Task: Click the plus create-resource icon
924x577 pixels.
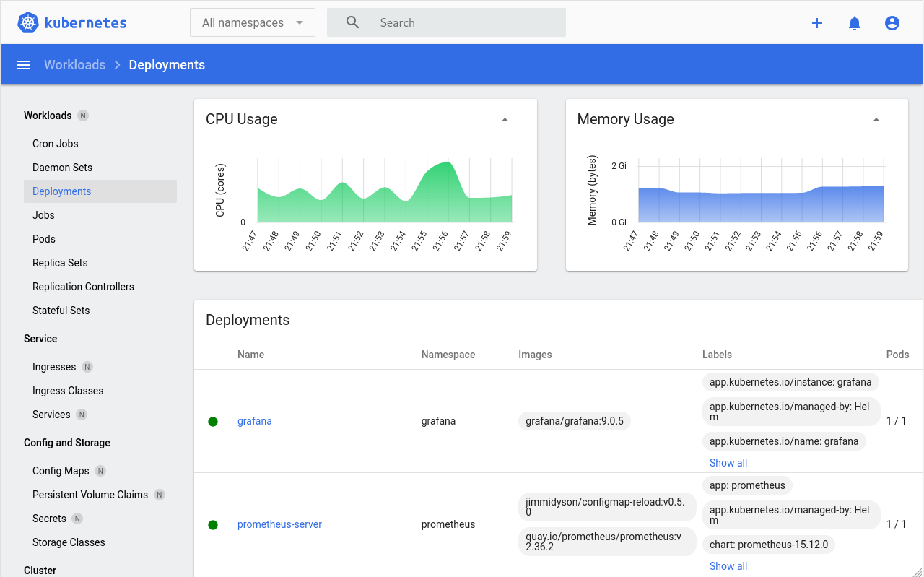Action: click(817, 23)
